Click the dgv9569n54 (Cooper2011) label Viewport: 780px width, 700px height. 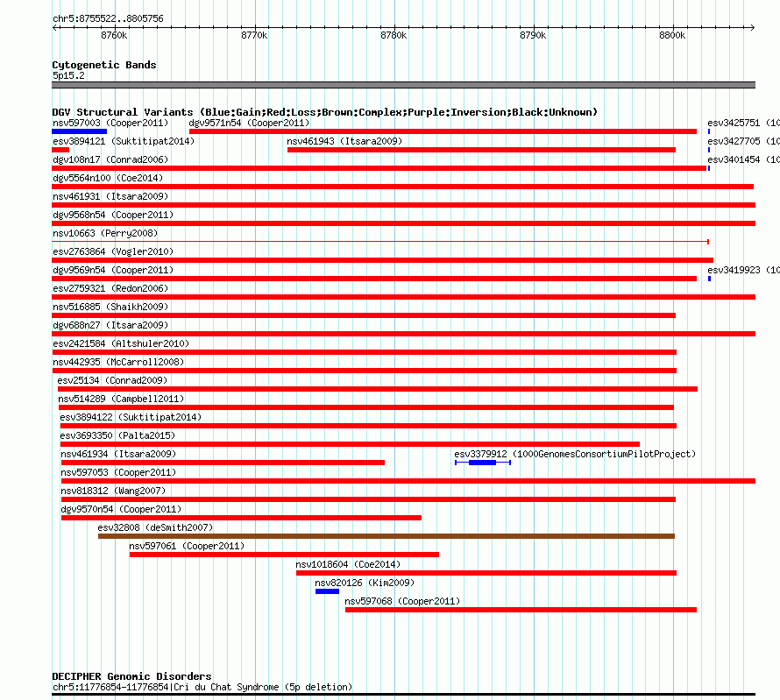click(x=113, y=270)
